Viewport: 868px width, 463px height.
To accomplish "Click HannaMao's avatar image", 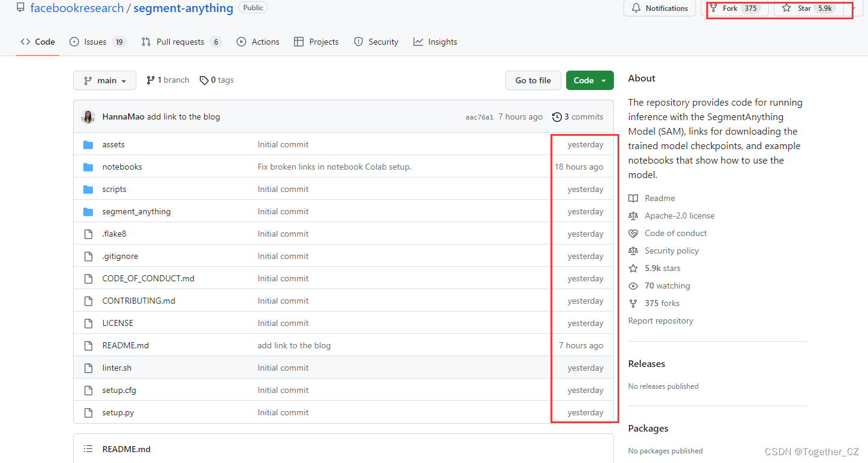I will pyautogui.click(x=88, y=117).
